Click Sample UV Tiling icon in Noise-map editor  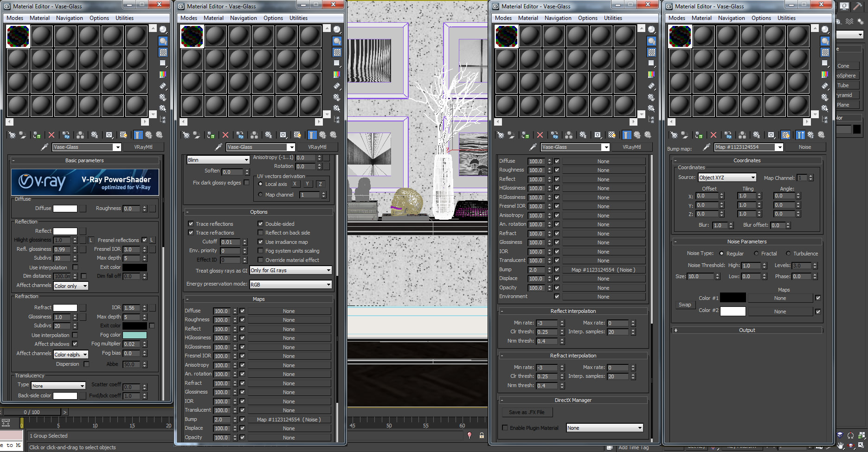point(825,63)
